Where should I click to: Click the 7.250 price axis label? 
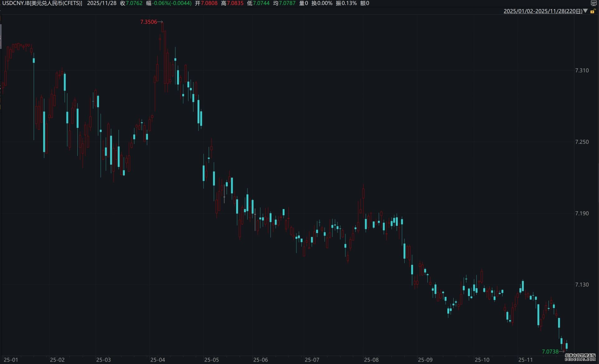click(x=582, y=142)
